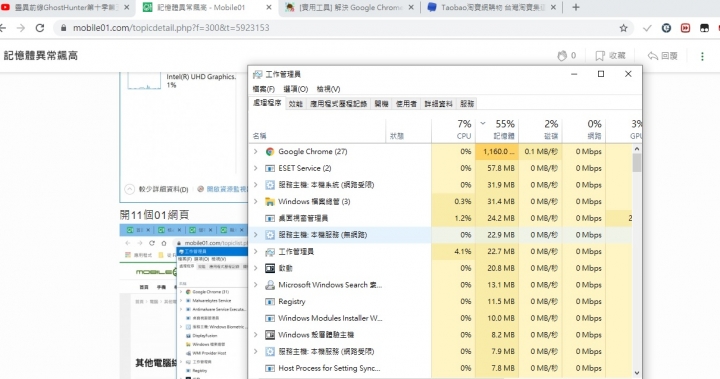This screenshot has height=379, width=720.
Task: Click the 1,160.0 memory cell for Chrome
Action: point(497,152)
